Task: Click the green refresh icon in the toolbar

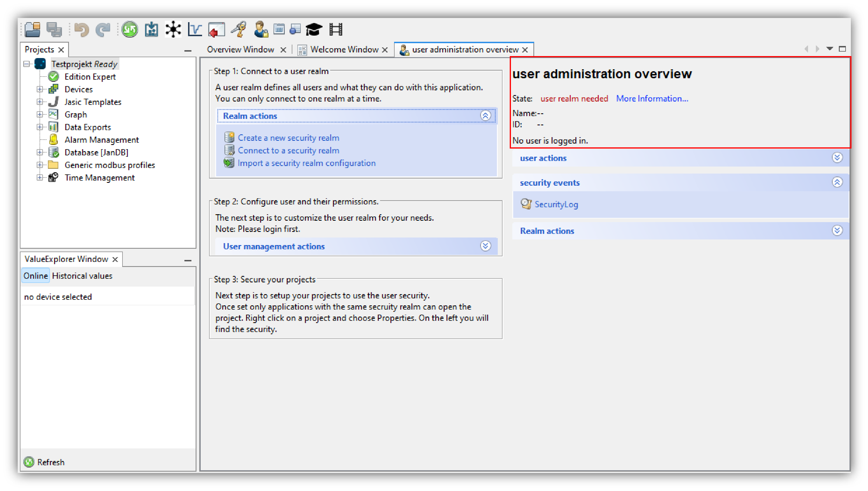Action: click(129, 29)
